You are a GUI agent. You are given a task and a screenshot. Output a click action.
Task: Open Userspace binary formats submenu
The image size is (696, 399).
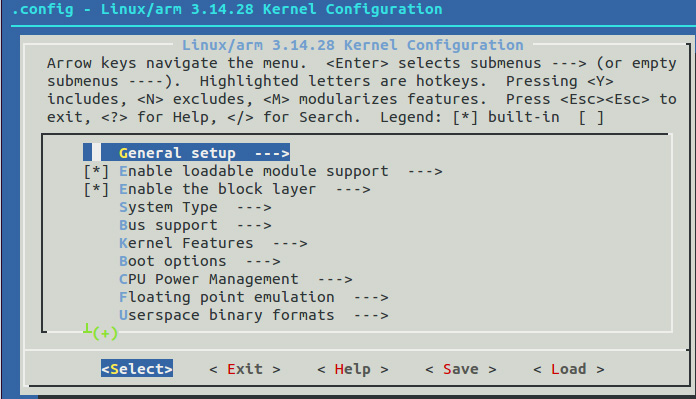coord(253,315)
